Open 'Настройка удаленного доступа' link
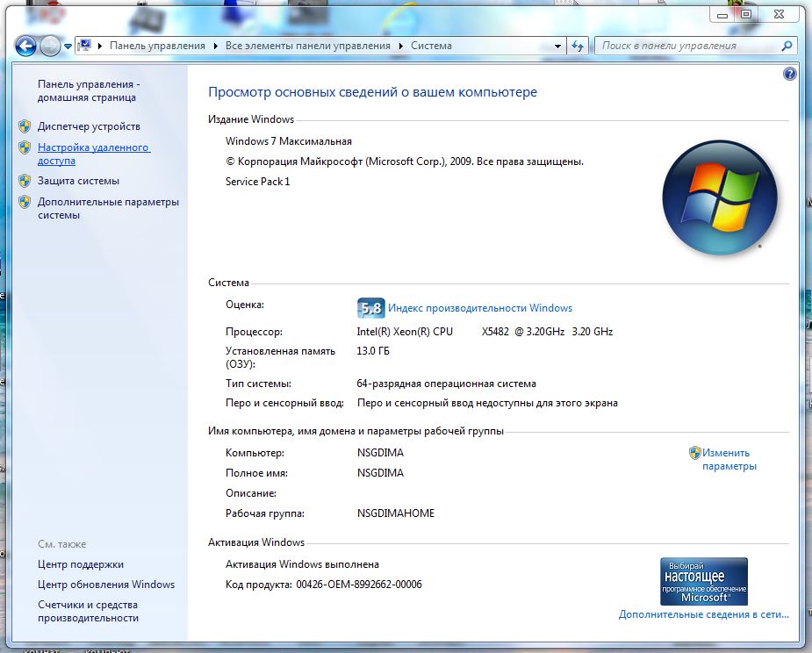The height and width of the screenshot is (653, 812). (94, 154)
